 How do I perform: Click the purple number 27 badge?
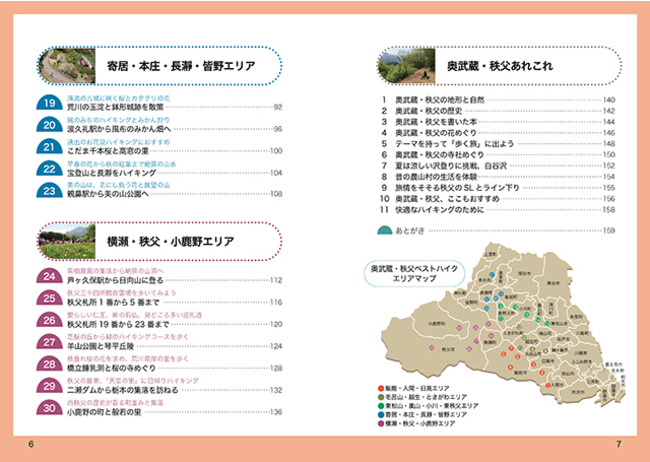[x=48, y=343]
